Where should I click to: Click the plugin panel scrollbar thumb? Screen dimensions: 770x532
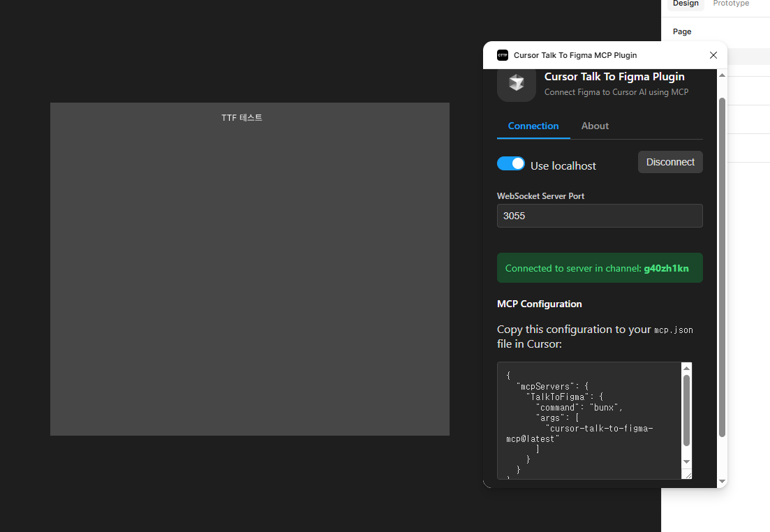(x=722, y=267)
